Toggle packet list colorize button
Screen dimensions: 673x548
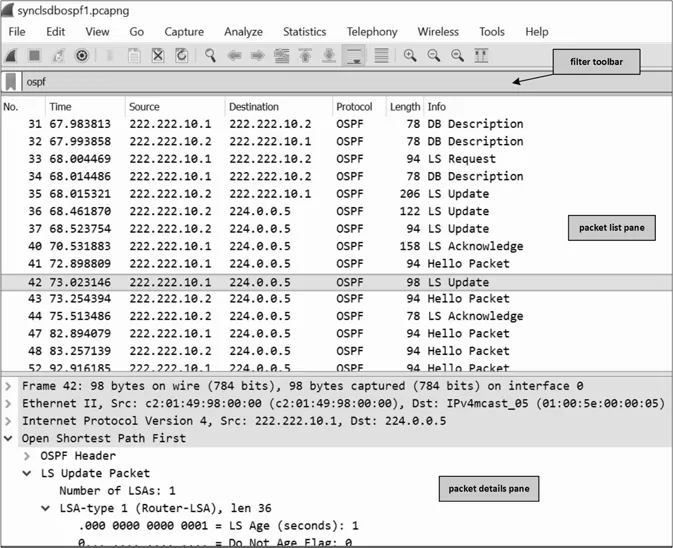pos(381,56)
